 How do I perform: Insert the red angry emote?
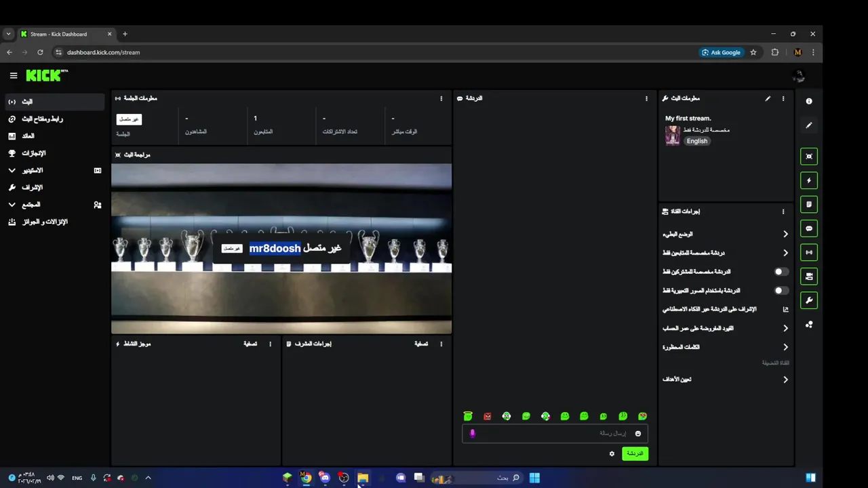(487, 416)
